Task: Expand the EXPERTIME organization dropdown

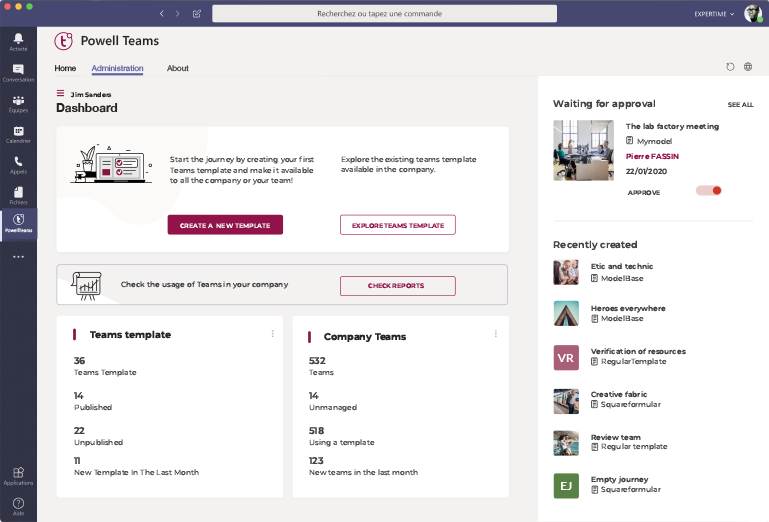Action: [714, 14]
